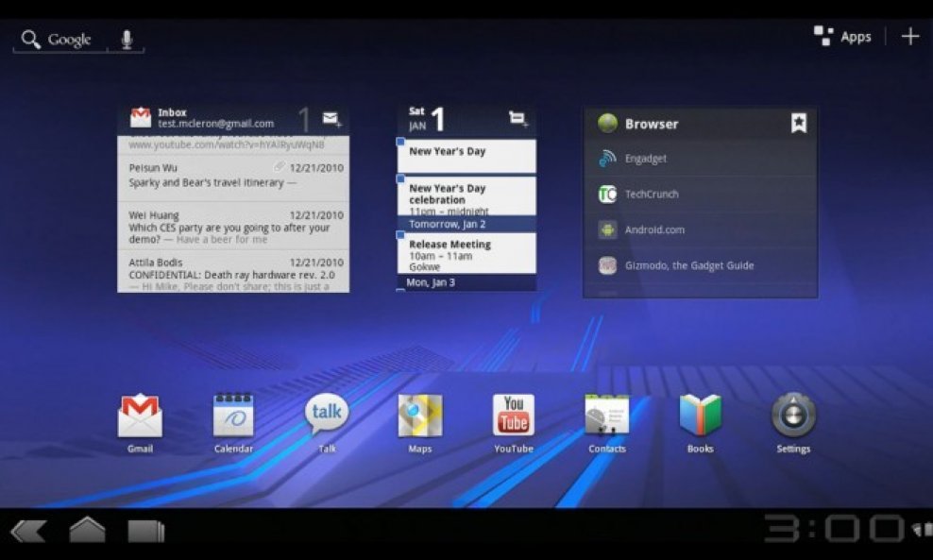
Task: Select the Tomorrow, Jan 2 header
Action: 466,225
